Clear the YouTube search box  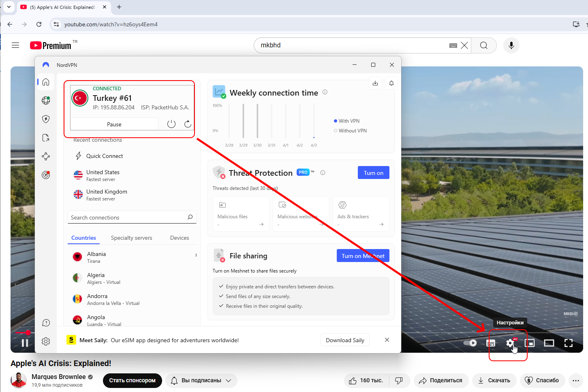click(464, 45)
